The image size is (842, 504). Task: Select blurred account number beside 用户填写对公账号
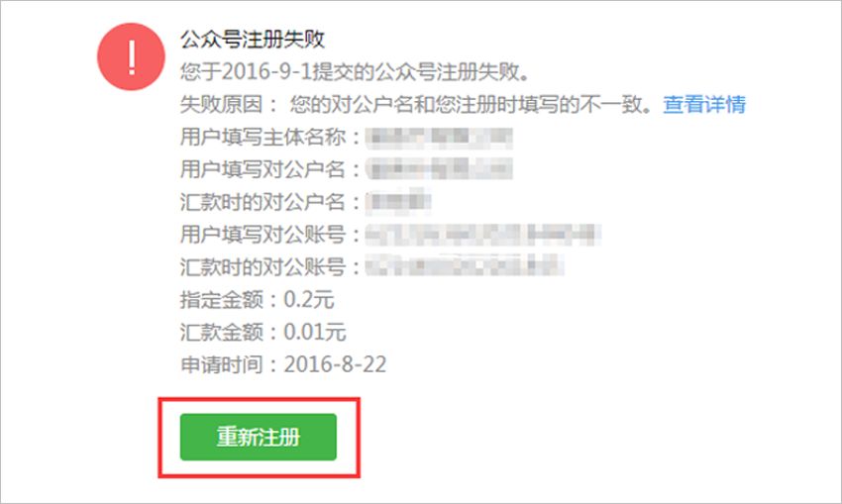483,235
